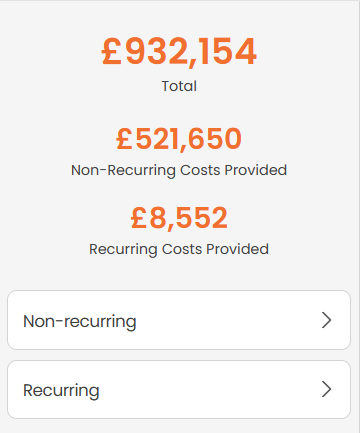Viewport: 360px width, 433px height.
Task: Click the pound sign of £932,154
Action: coord(112,51)
